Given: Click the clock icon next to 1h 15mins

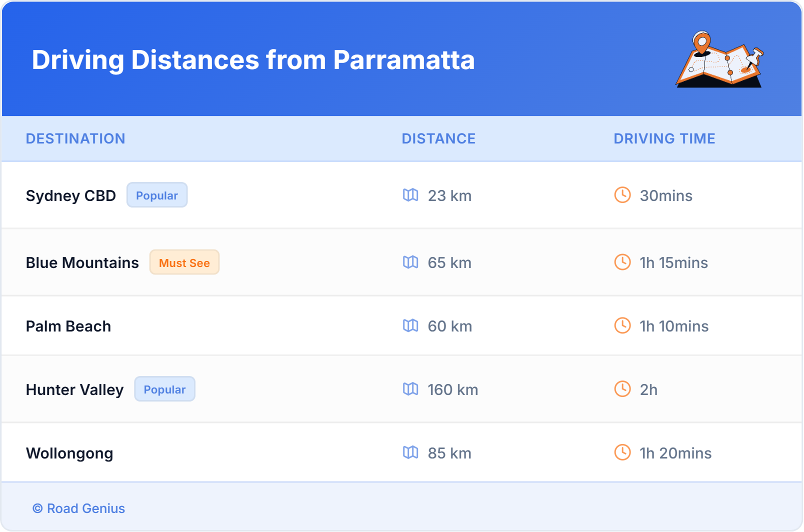Looking at the screenshot, I should coord(622,262).
